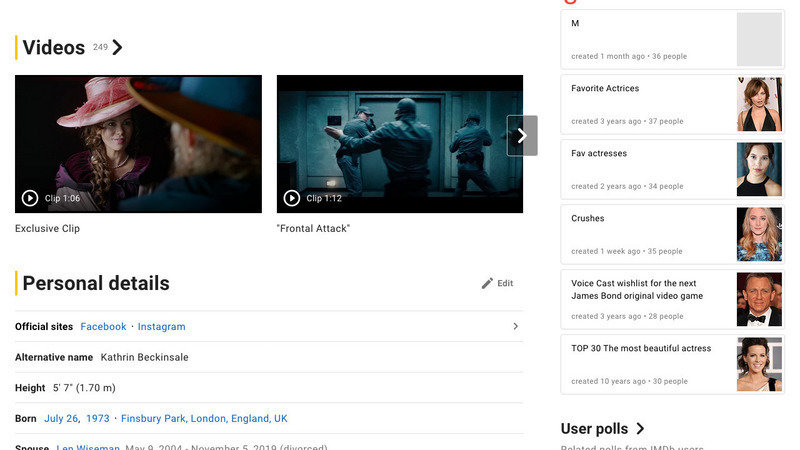Viewport: 800px width, 450px height.
Task: Open the Frontal Attack video thumbnail
Action: pos(399,144)
